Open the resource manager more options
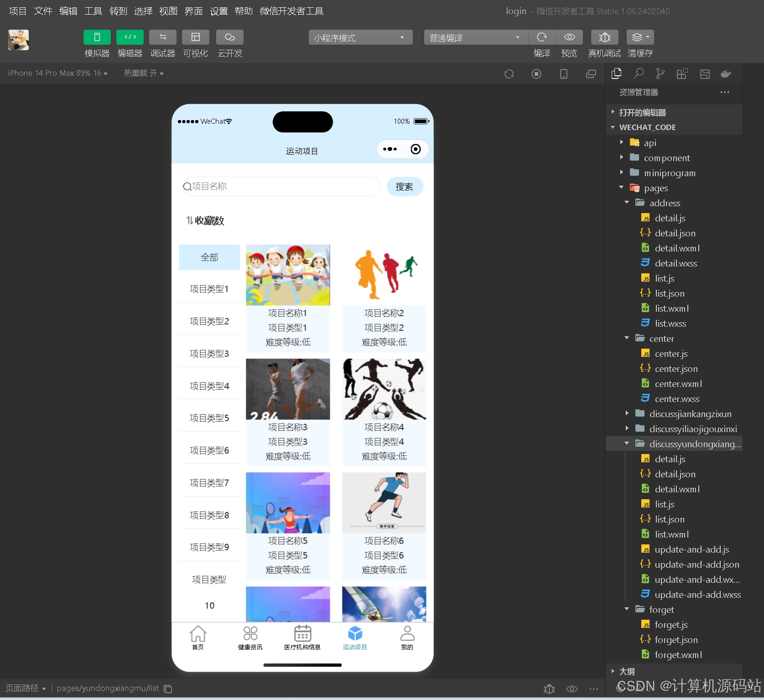The height and width of the screenshot is (700, 764). [725, 92]
